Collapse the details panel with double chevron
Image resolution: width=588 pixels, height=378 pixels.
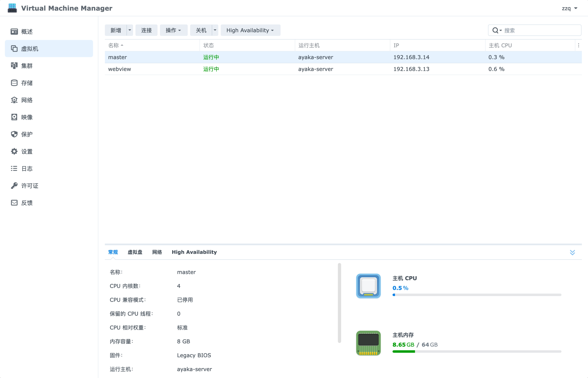point(572,252)
